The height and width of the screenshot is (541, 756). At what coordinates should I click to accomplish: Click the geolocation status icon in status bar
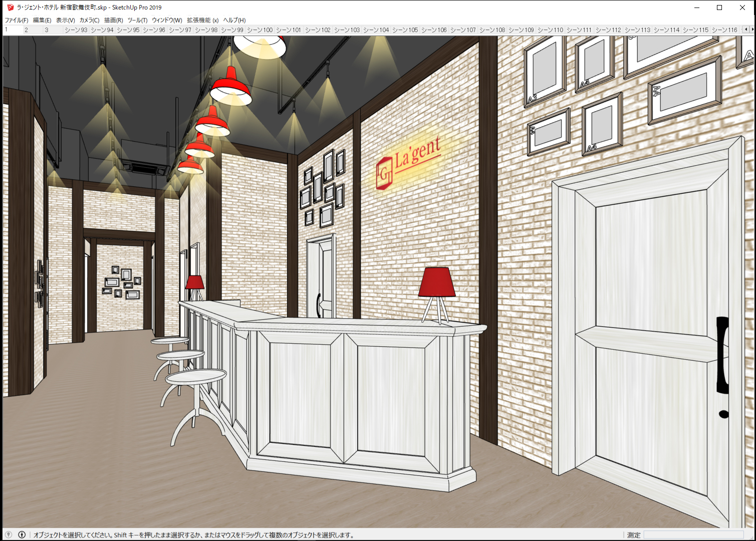(8, 534)
